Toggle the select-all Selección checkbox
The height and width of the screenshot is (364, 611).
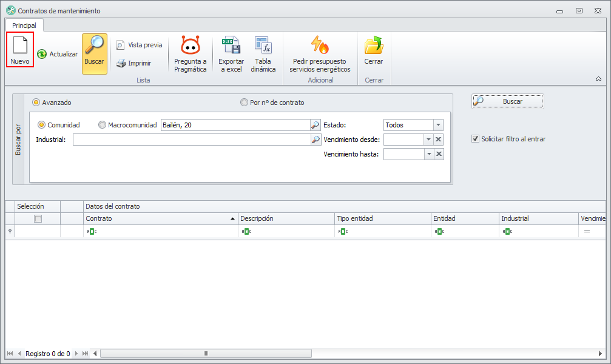coord(38,218)
